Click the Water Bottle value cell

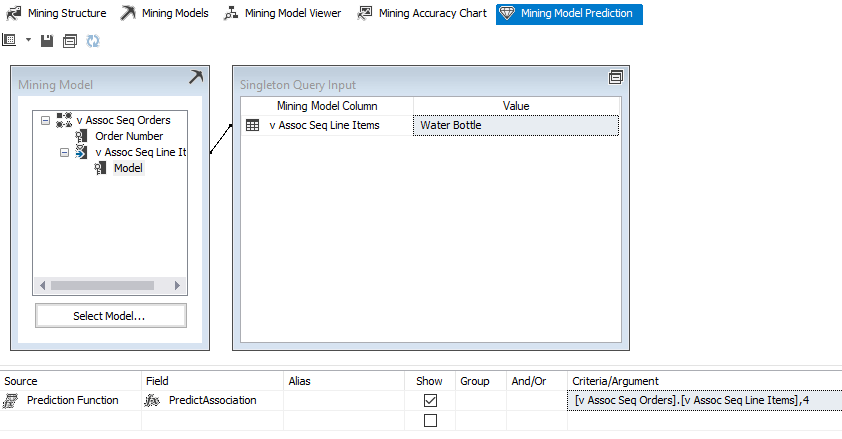point(515,125)
